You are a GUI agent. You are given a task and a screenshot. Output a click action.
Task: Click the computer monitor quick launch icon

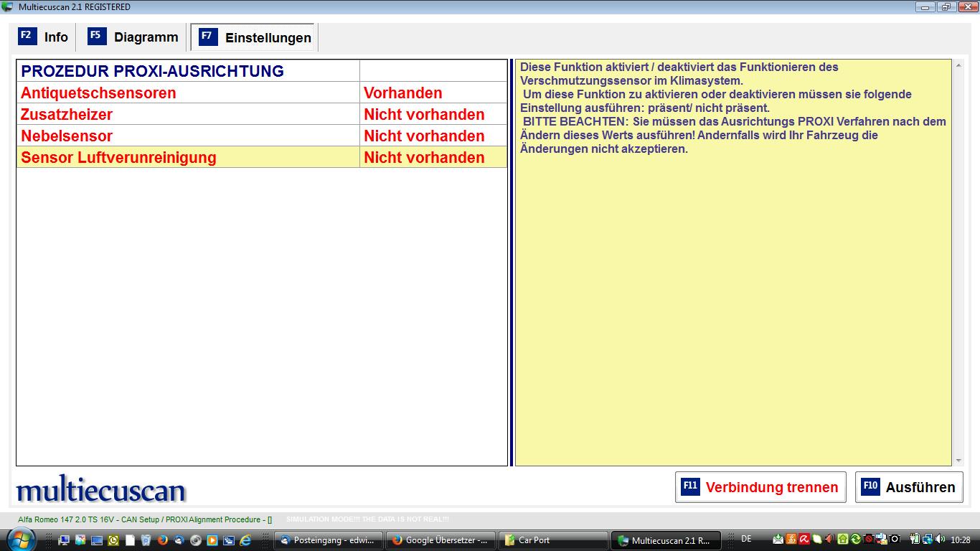(x=64, y=540)
